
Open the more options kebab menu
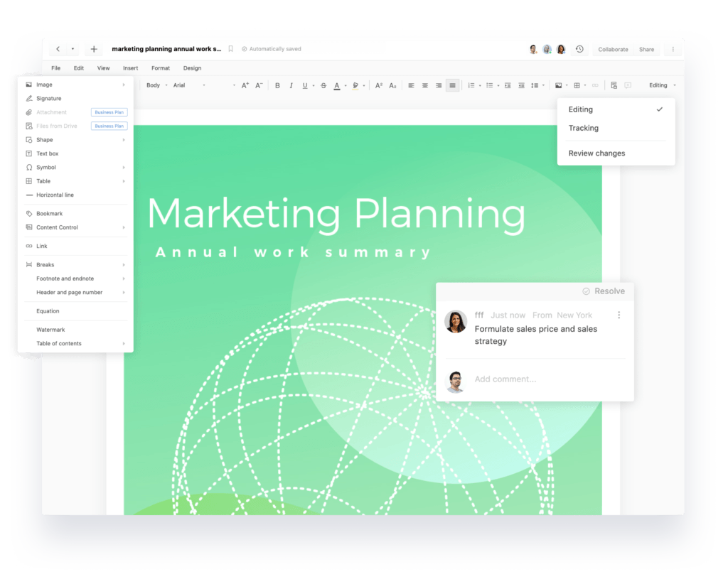coord(673,49)
